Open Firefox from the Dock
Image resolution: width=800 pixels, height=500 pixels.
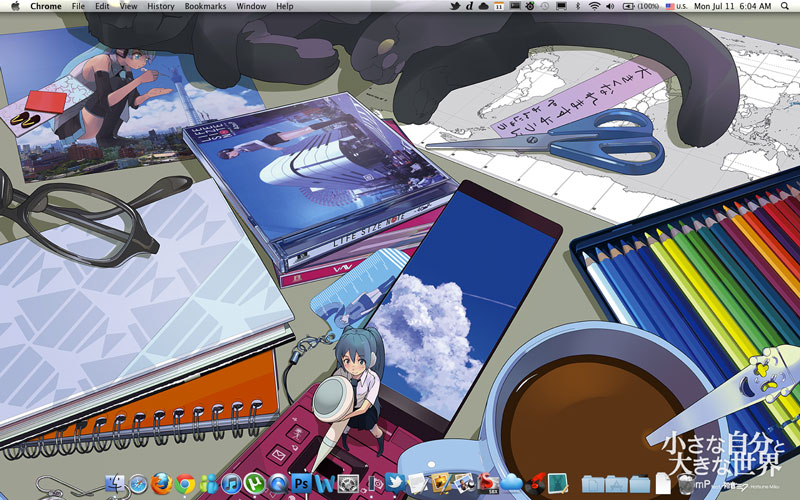click(x=161, y=483)
